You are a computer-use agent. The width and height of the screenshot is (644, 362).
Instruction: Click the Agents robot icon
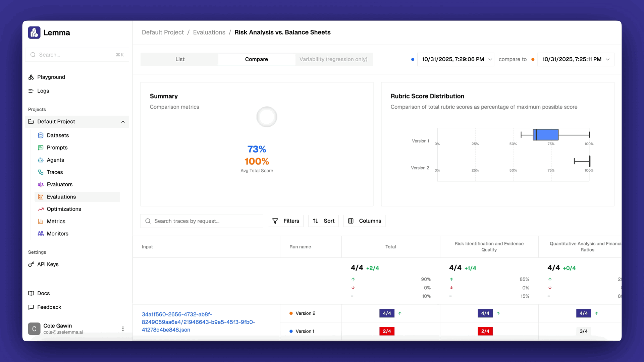(x=41, y=160)
